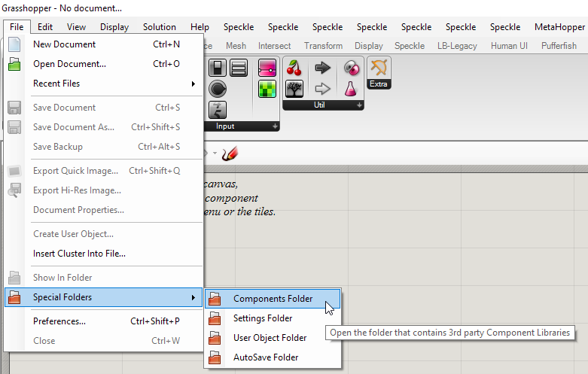This screenshot has height=374, width=588.
Task: Switch to the LB-Legacy tab
Action: coord(457,46)
